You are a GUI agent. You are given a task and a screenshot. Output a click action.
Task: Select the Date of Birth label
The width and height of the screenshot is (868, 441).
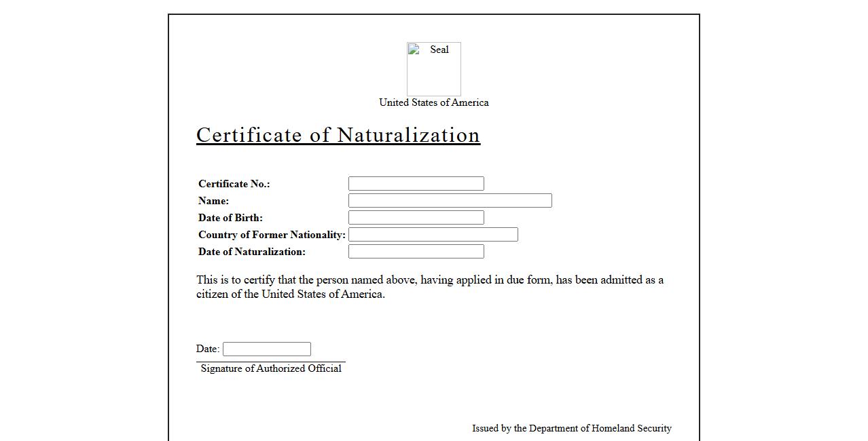pyautogui.click(x=230, y=218)
